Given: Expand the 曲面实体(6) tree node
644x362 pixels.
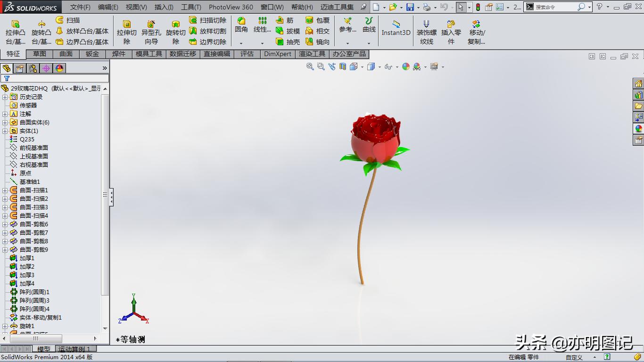Looking at the screenshot, I should [x=4, y=122].
